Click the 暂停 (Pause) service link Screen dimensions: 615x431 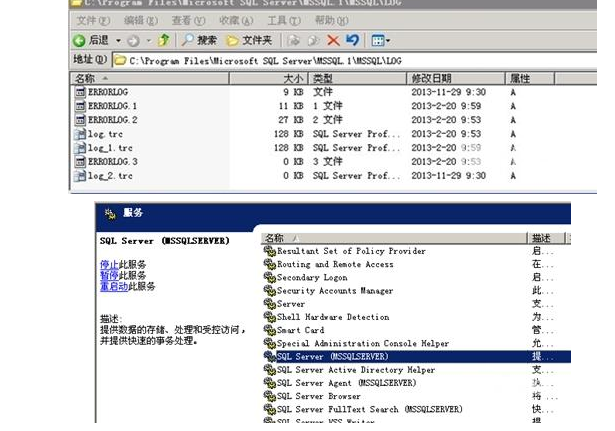pyautogui.click(x=109, y=275)
